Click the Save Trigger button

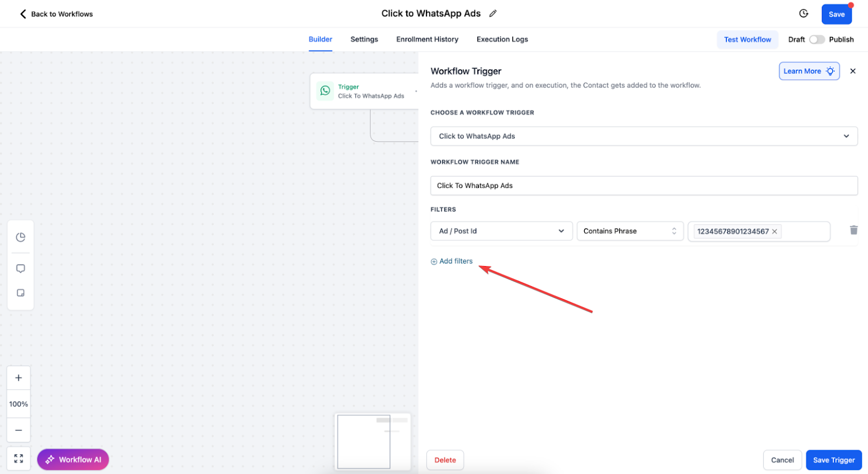click(834, 460)
